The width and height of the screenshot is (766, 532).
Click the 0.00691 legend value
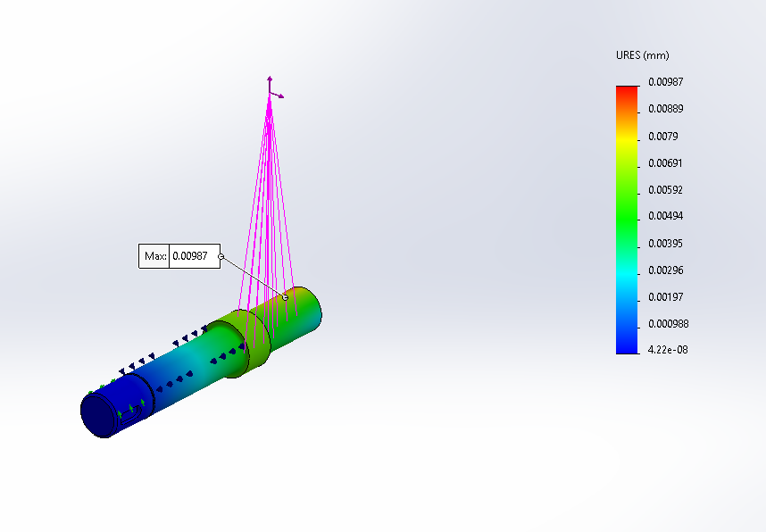(665, 163)
